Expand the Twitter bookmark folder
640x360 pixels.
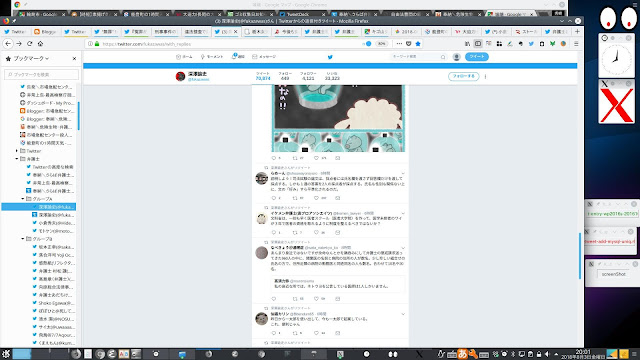coord(17,151)
